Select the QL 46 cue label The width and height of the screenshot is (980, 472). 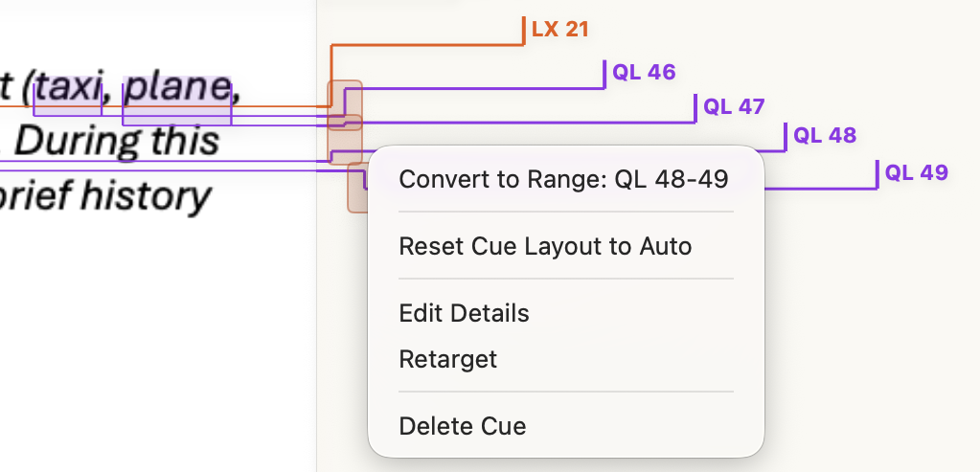pyautogui.click(x=644, y=73)
